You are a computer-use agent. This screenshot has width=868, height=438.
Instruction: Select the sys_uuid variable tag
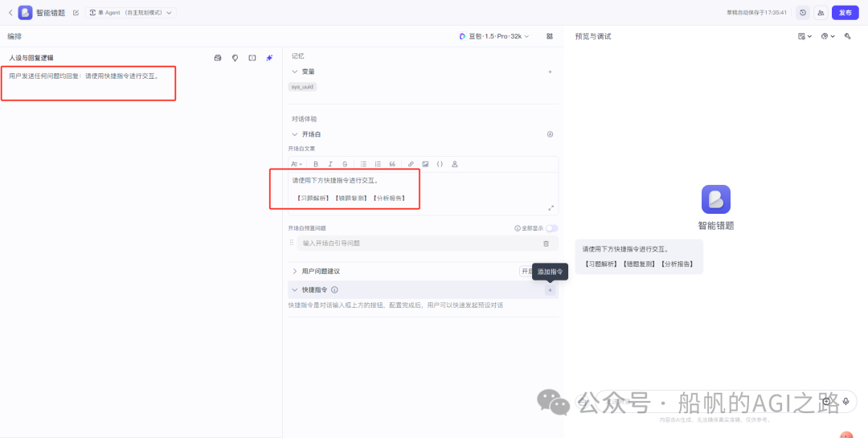coord(303,87)
